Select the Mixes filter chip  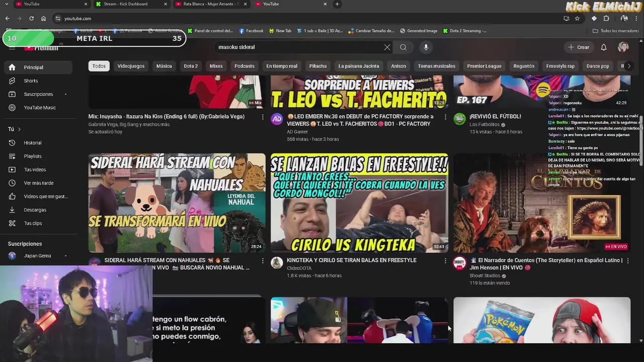216,66
